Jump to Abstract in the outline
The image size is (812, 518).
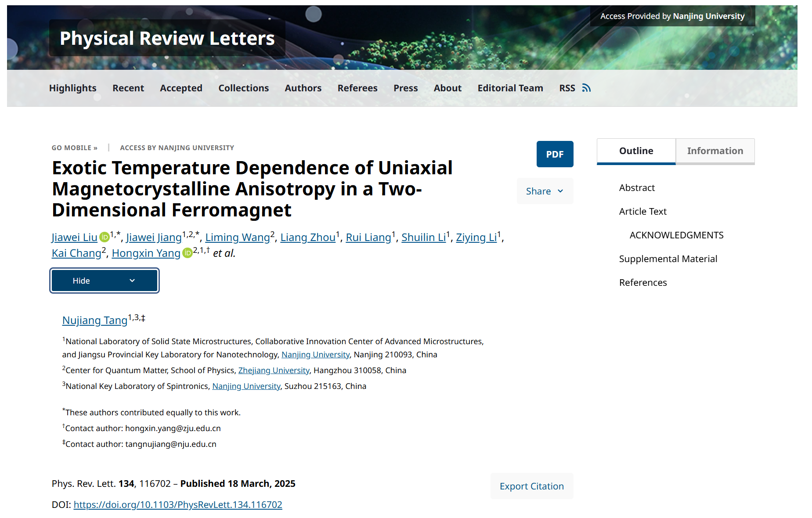point(637,188)
